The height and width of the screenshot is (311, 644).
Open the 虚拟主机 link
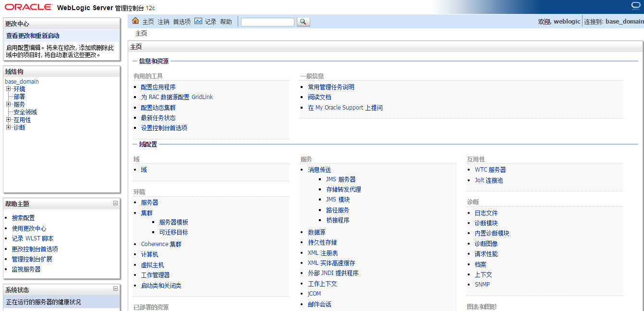pos(152,265)
